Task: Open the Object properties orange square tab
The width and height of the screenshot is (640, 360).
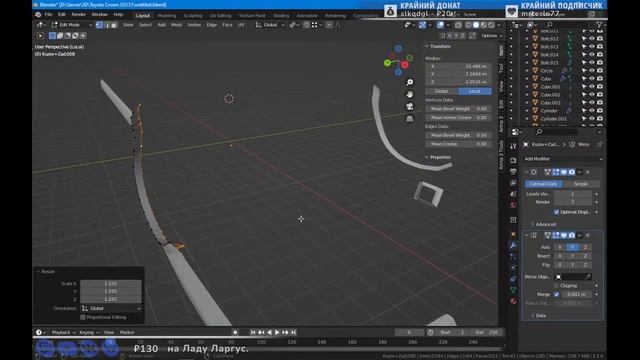Action: pyautogui.click(x=513, y=234)
